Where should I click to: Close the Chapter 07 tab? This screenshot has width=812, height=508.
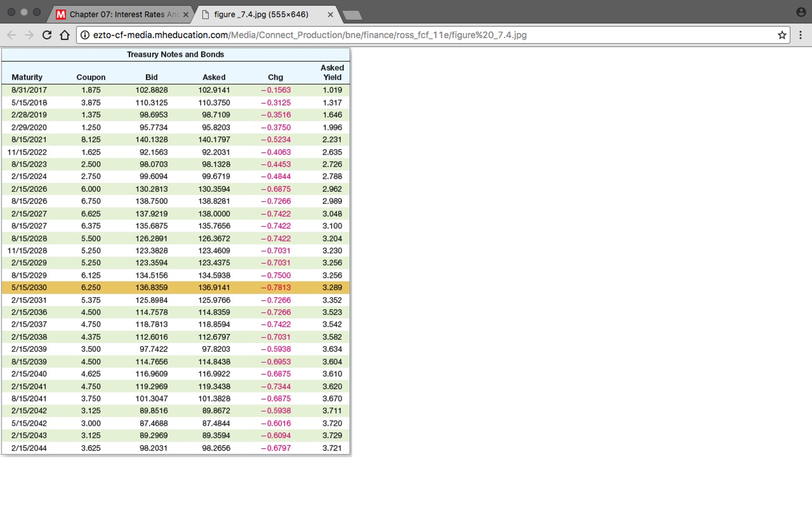point(185,14)
